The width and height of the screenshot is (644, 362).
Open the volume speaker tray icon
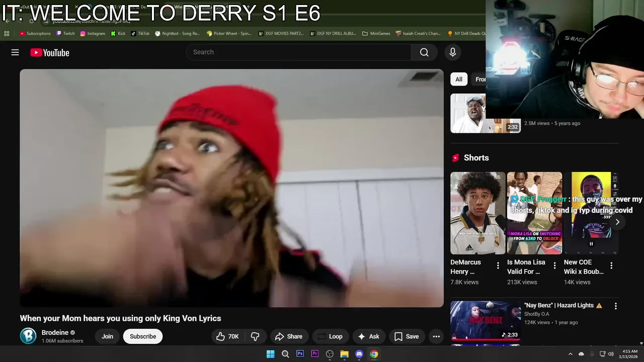pyautogui.click(x=611, y=354)
